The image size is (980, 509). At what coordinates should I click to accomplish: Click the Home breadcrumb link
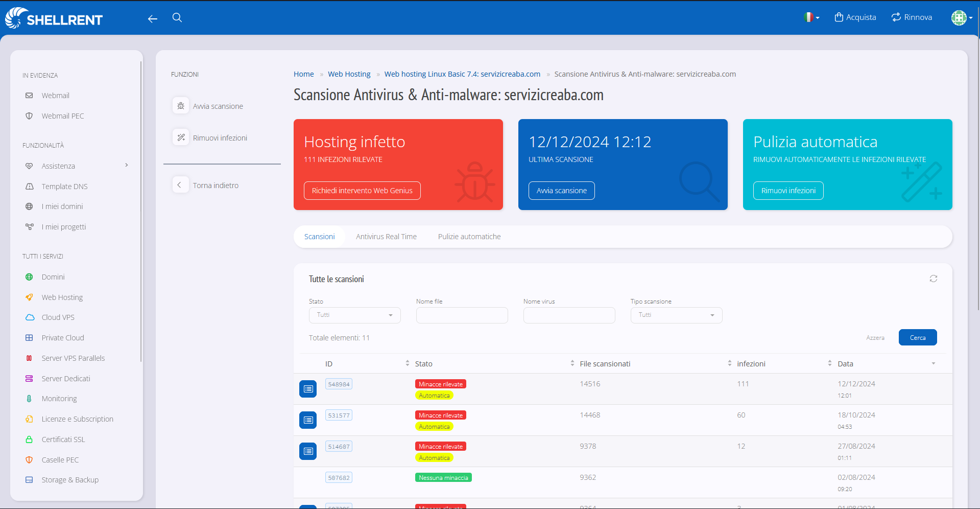tap(304, 74)
